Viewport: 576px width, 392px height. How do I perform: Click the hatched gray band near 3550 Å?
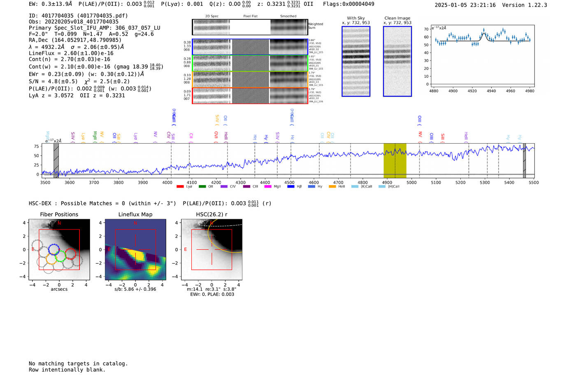pos(56,160)
